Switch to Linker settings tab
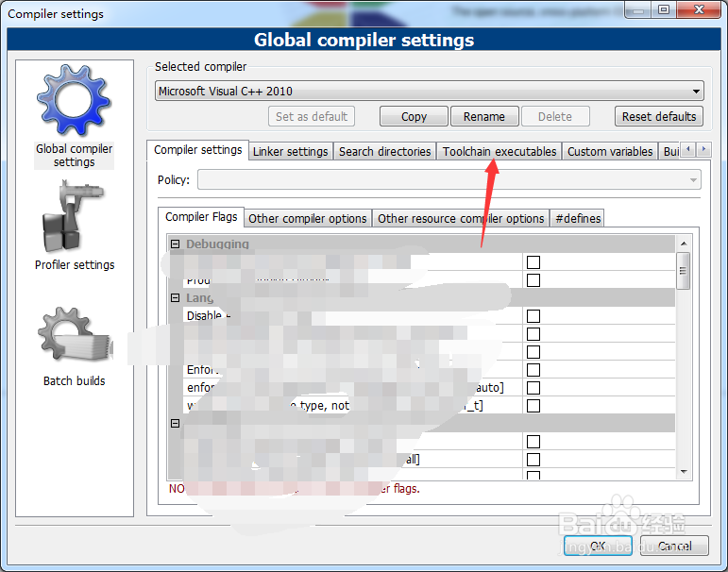The width and height of the screenshot is (728, 572). point(291,152)
